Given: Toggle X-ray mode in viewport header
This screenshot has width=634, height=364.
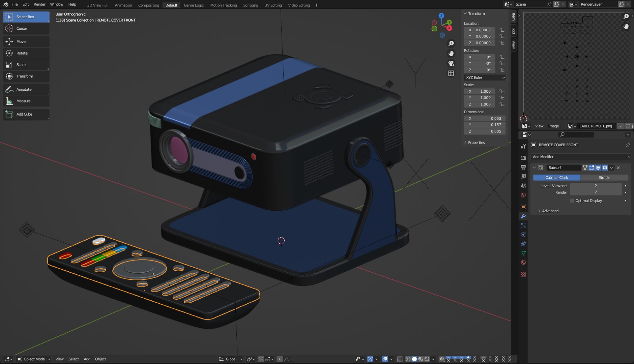Looking at the screenshot, I should [x=400, y=359].
